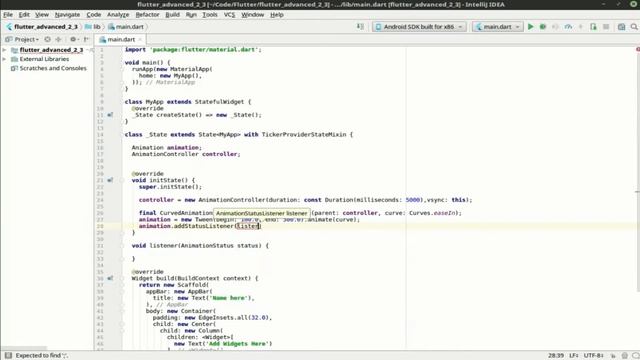The width and height of the screenshot is (640, 360).
Task: Select External Libraries in project tree
Action: (x=44, y=59)
